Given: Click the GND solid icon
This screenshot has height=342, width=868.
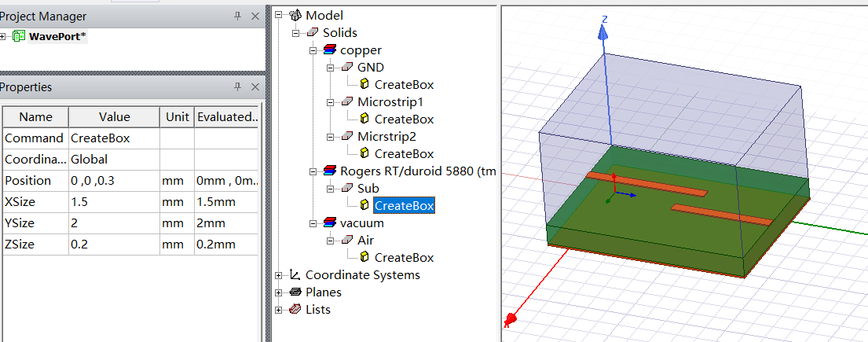Looking at the screenshot, I should click(x=347, y=67).
